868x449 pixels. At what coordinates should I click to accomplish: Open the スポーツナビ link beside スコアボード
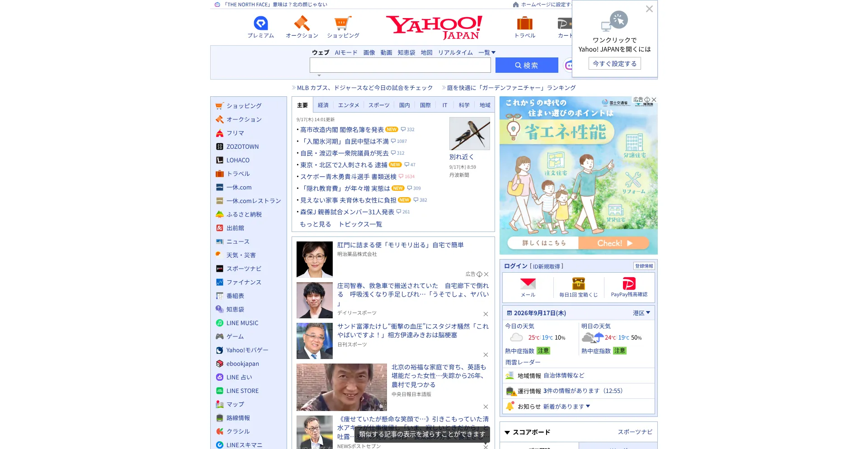pos(635,432)
